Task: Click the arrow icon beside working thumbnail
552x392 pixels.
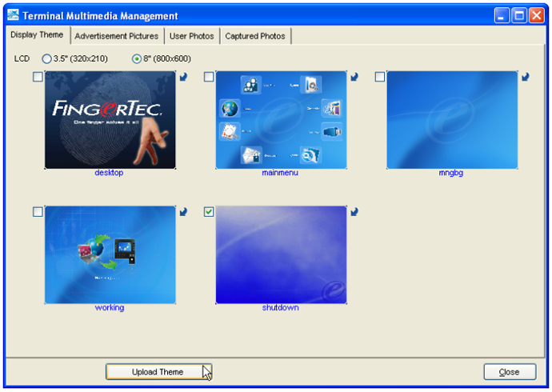Action: click(x=183, y=212)
